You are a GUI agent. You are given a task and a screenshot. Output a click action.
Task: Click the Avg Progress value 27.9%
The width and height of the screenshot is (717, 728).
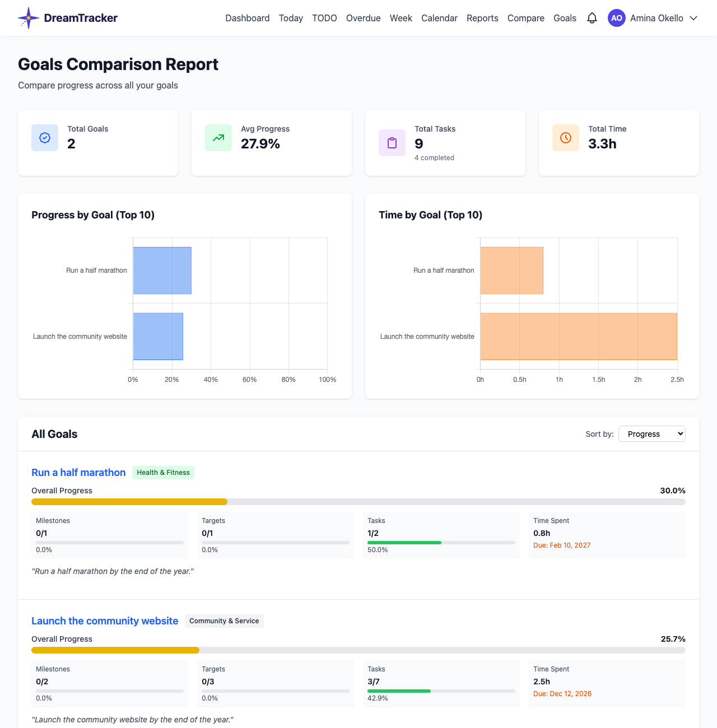[x=260, y=144]
